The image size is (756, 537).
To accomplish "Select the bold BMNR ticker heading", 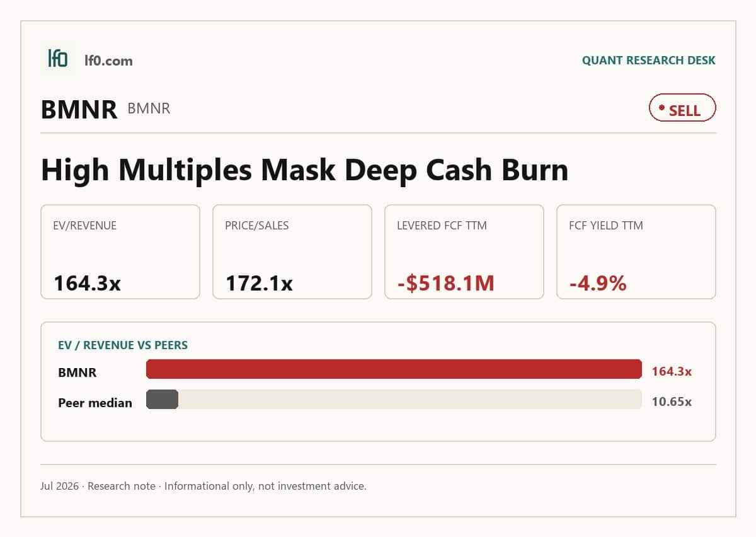I will coord(79,109).
